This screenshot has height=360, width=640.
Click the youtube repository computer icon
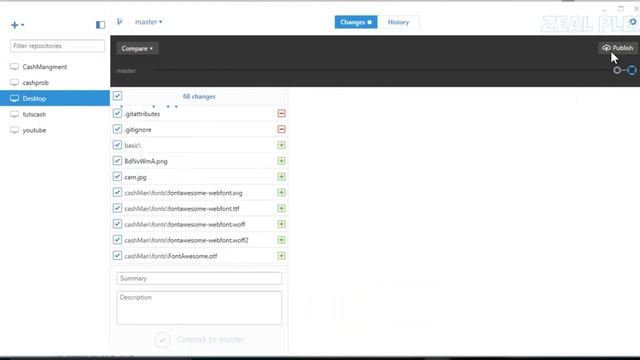15,130
